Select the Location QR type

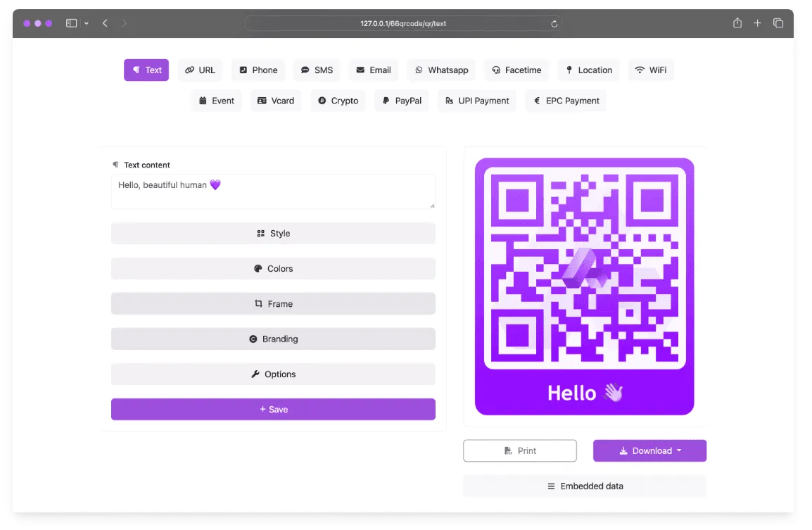[x=589, y=70]
